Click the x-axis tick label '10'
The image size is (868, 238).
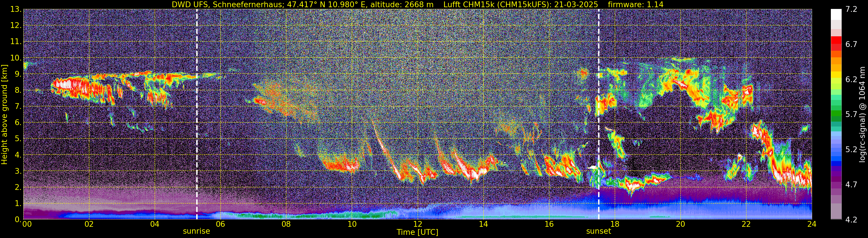[x=352, y=224]
